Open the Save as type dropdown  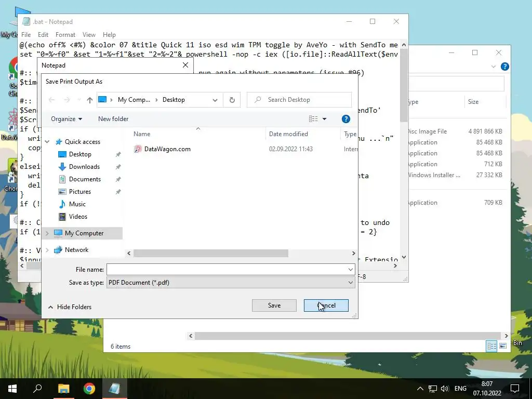351,283
